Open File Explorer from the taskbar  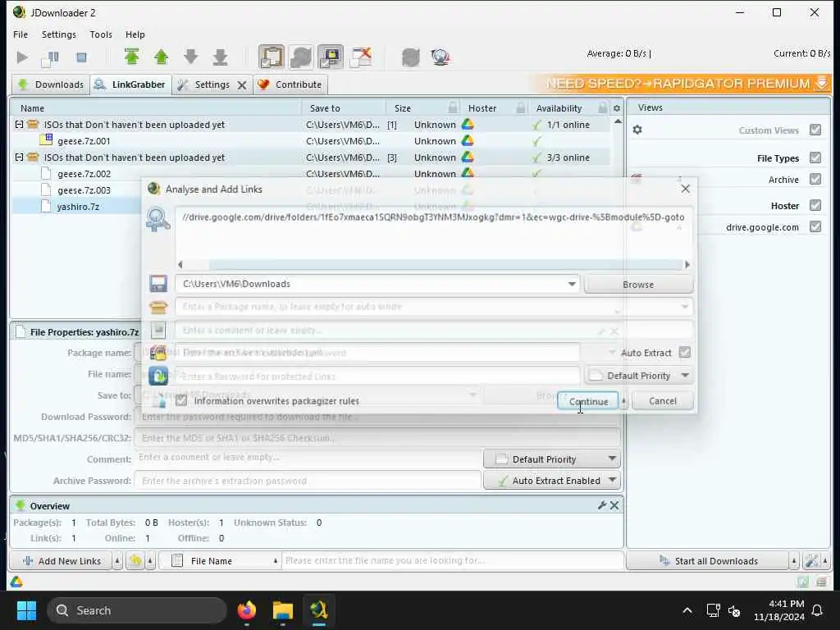(x=283, y=610)
